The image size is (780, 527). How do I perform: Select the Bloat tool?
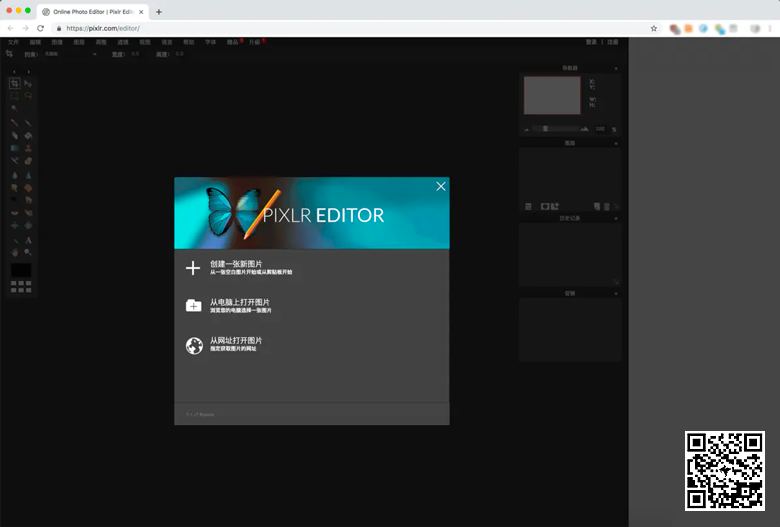(x=14, y=225)
